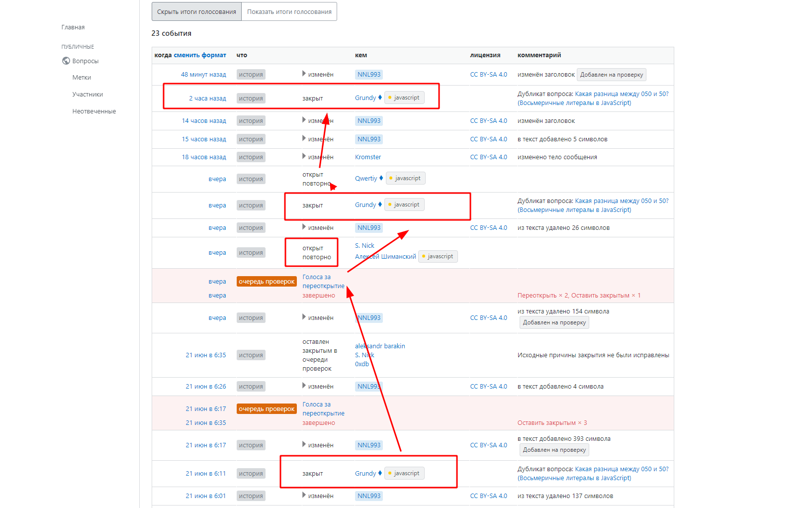Open Голоса за переоткрытие link dated вчера
This screenshot has height=508, width=812.
click(x=323, y=282)
